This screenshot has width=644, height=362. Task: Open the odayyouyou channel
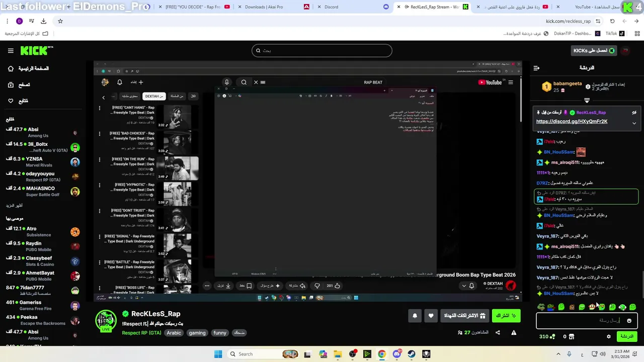(x=43, y=176)
